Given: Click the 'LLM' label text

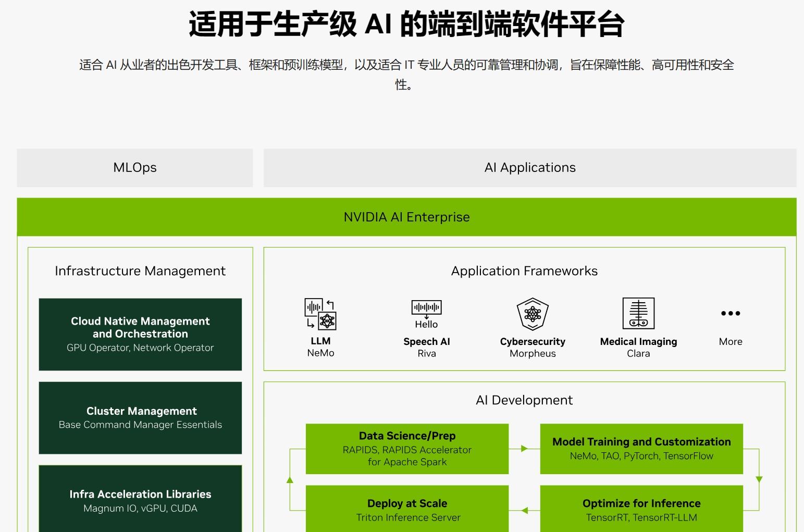Looking at the screenshot, I should click(x=320, y=341).
